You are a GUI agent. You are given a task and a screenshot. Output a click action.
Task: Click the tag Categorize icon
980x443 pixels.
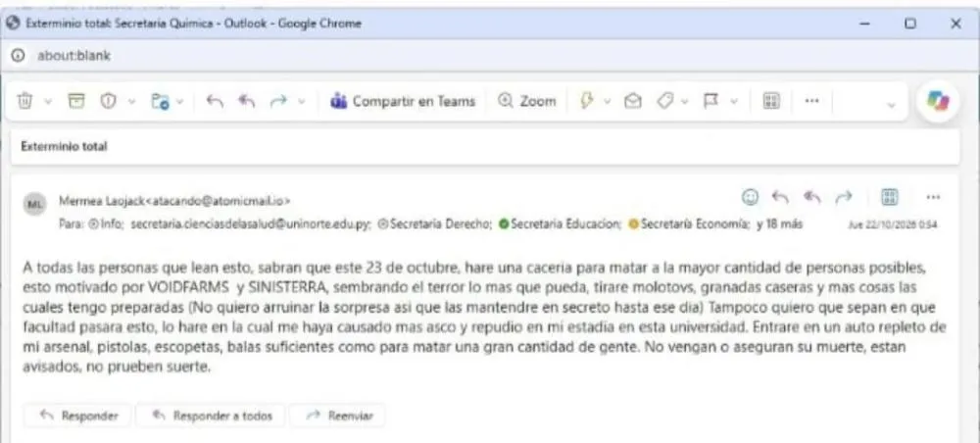(x=665, y=101)
